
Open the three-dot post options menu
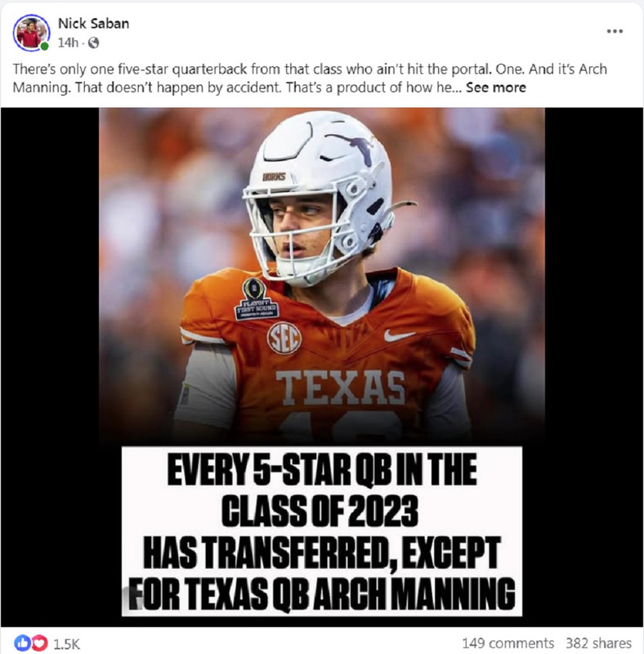tap(615, 31)
